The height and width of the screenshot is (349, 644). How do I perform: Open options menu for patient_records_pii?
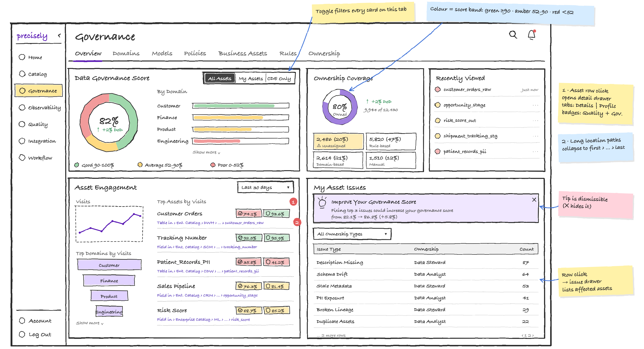point(535,152)
